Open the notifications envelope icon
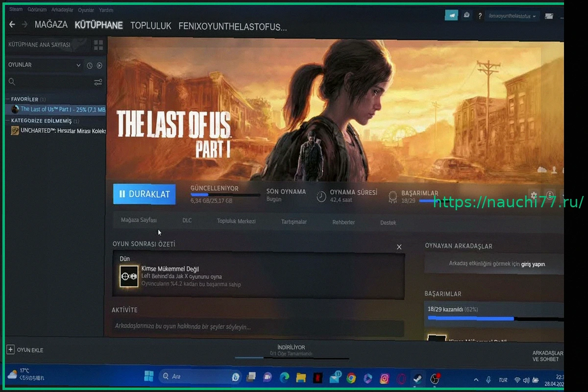 pos(466,16)
